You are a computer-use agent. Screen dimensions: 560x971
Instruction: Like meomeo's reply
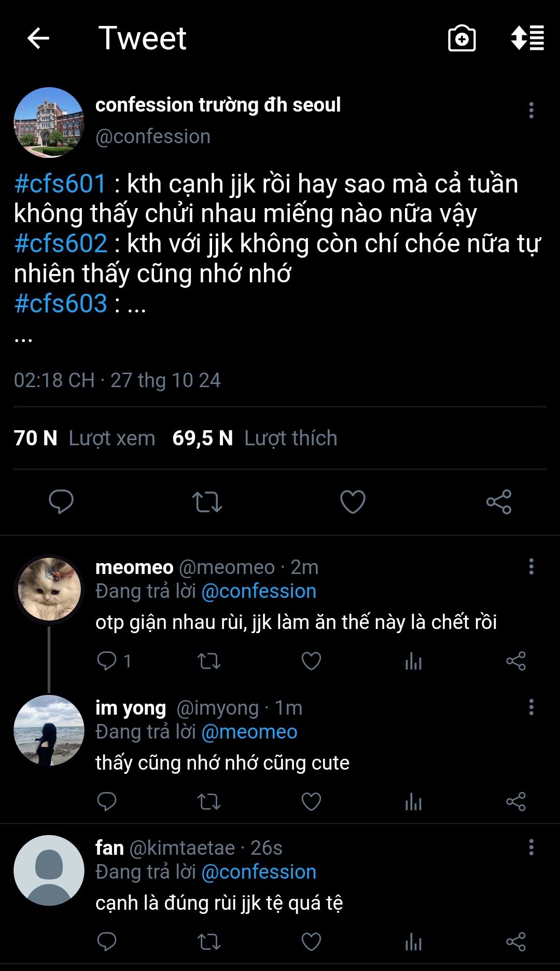(x=311, y=661)
